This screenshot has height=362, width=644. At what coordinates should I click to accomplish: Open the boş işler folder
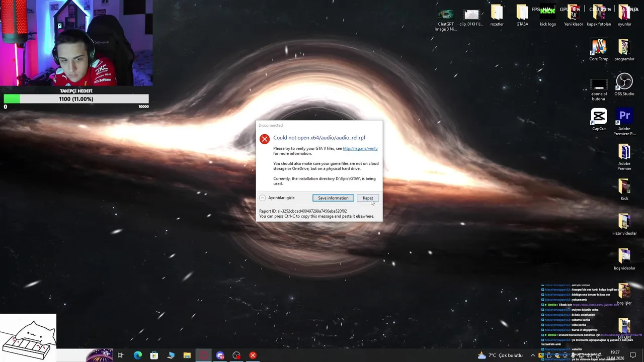pyautogui.click(x=624, y=295)
